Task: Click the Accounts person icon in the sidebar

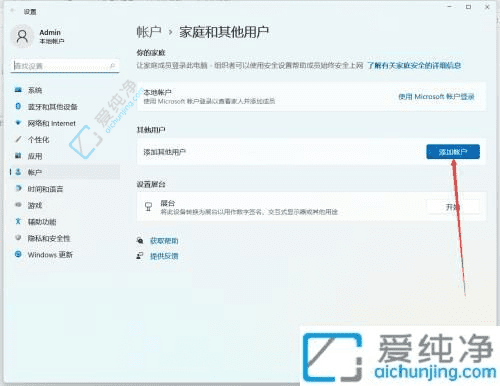Action: [x=18, y=172]
